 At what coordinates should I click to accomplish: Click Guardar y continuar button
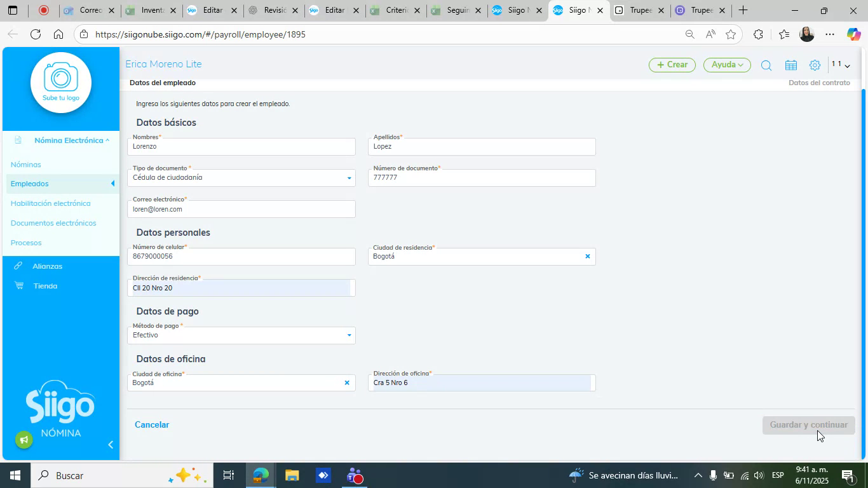click(x=809, y=425)
